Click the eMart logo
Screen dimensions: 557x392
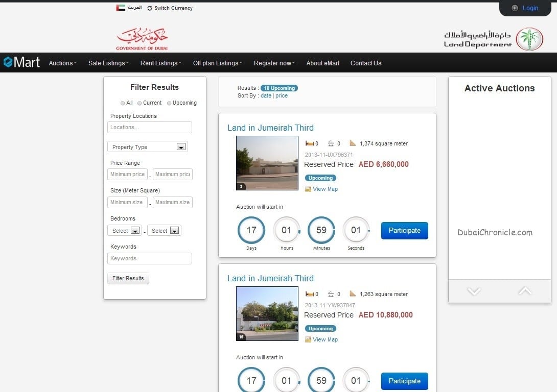(21, 62)
